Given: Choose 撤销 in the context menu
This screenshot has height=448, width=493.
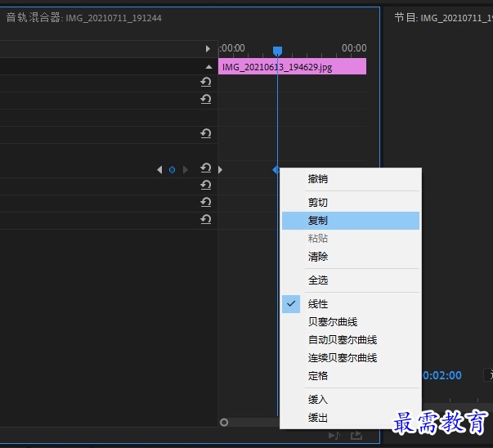Looking at the screenshot, I should pos(351,179).
